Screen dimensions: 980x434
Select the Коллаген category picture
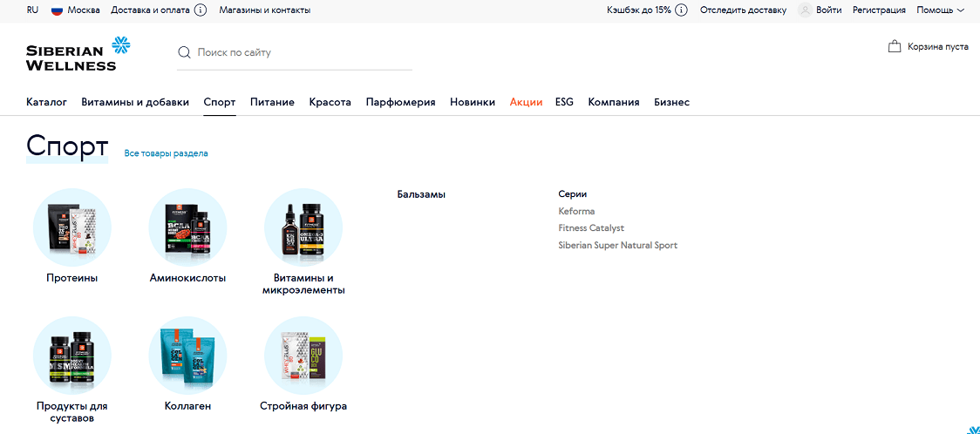click(x=187, y=356)
